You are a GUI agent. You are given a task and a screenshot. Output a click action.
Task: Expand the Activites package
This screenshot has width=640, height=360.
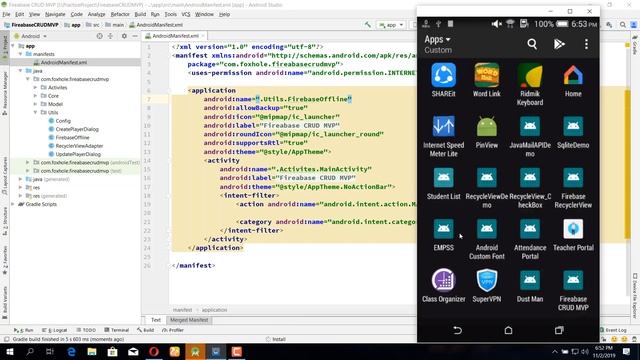tap(35, 87)
